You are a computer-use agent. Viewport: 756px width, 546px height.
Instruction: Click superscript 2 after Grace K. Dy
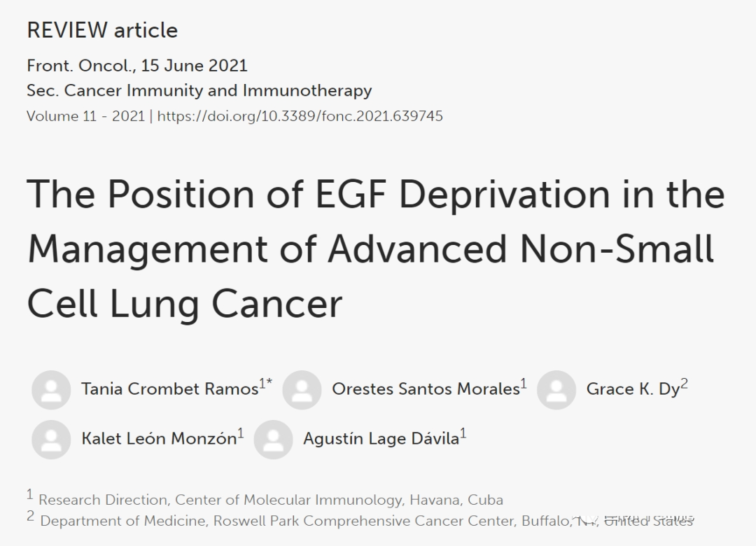(x=684, y=384)
